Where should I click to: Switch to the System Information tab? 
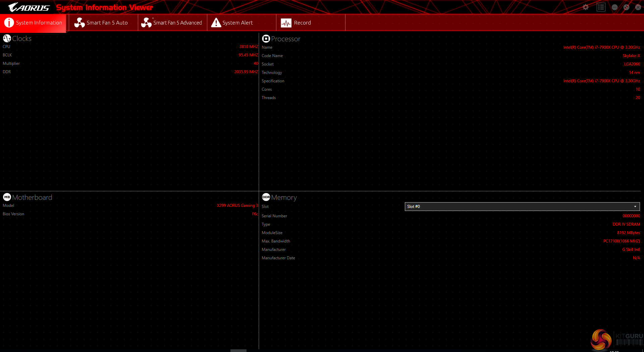[33, 23]
